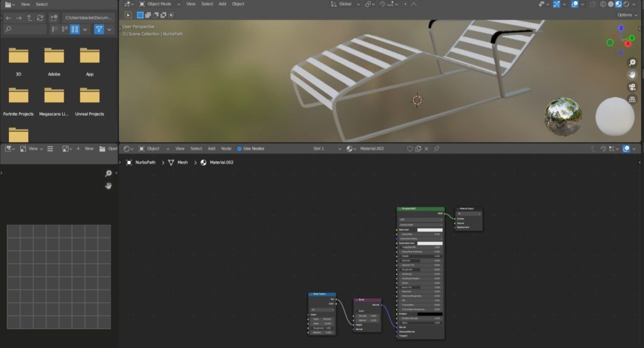Toggle viewport overlays display
Image resolution: width=644 pixels, height=348 pixels.
point(575,4)
